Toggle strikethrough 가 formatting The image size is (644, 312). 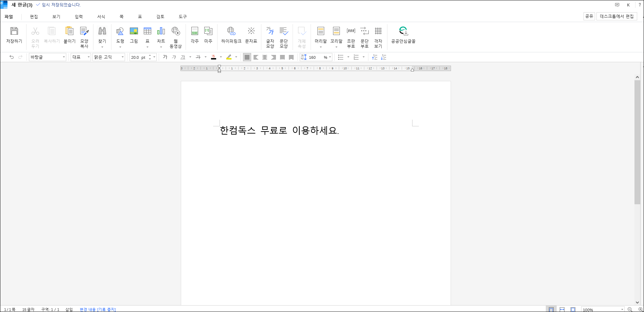(198, 57)
